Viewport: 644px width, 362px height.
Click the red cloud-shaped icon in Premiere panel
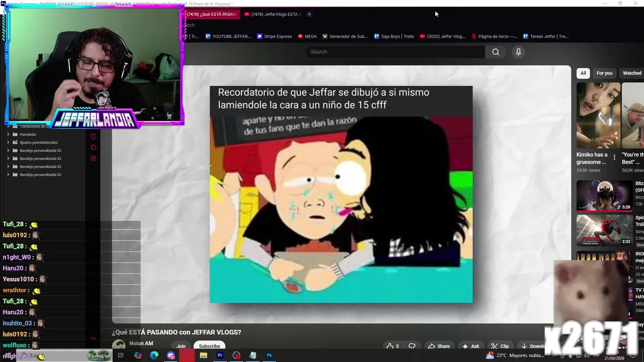(x=93, y=147)
